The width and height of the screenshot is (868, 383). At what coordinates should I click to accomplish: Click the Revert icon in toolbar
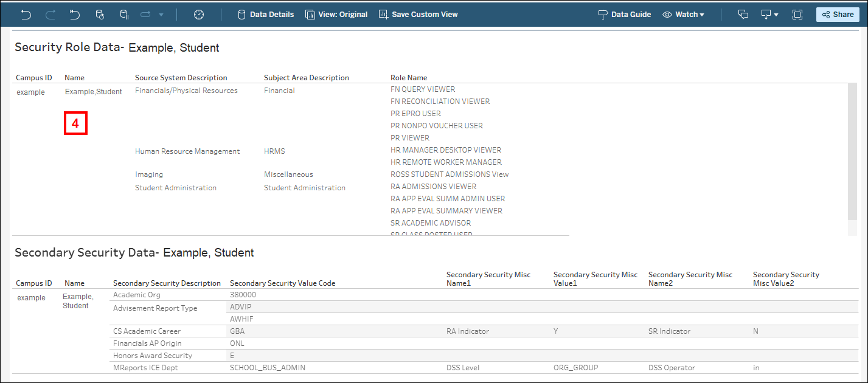[75, 15]
